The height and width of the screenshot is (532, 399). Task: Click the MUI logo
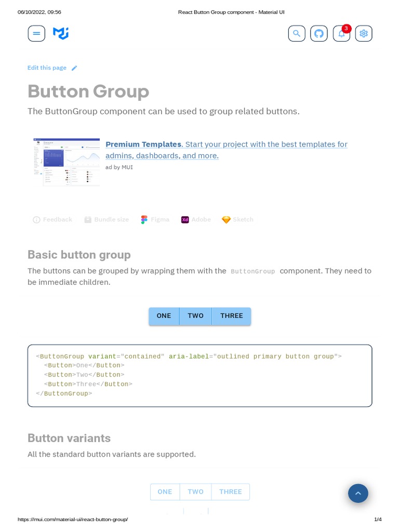pyautogui.click(x=61, y=34)
